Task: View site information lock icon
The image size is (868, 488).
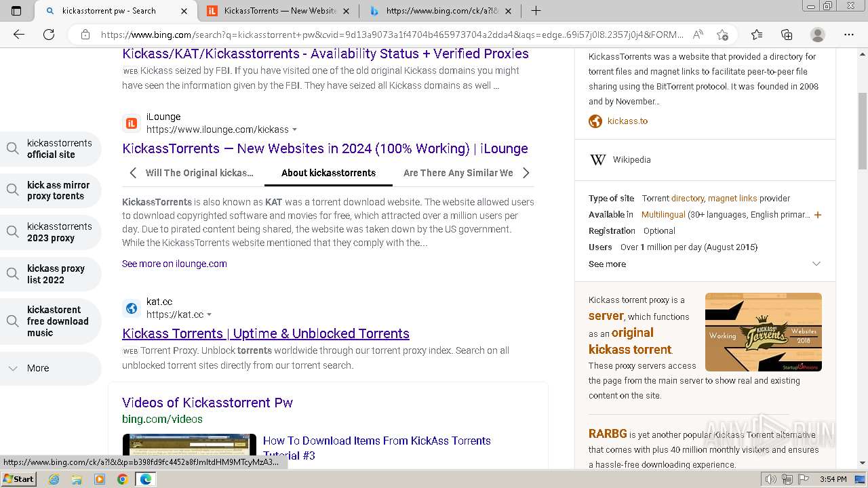Action: [85, 35]
